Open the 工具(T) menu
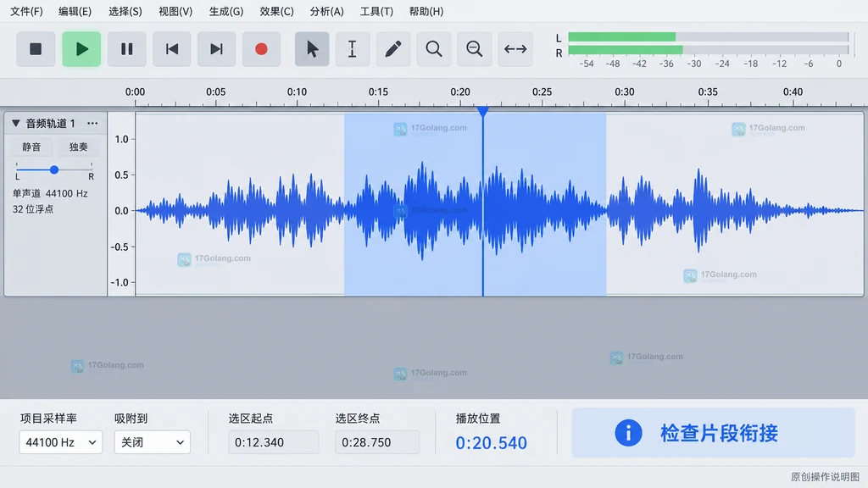 (376, 11)
